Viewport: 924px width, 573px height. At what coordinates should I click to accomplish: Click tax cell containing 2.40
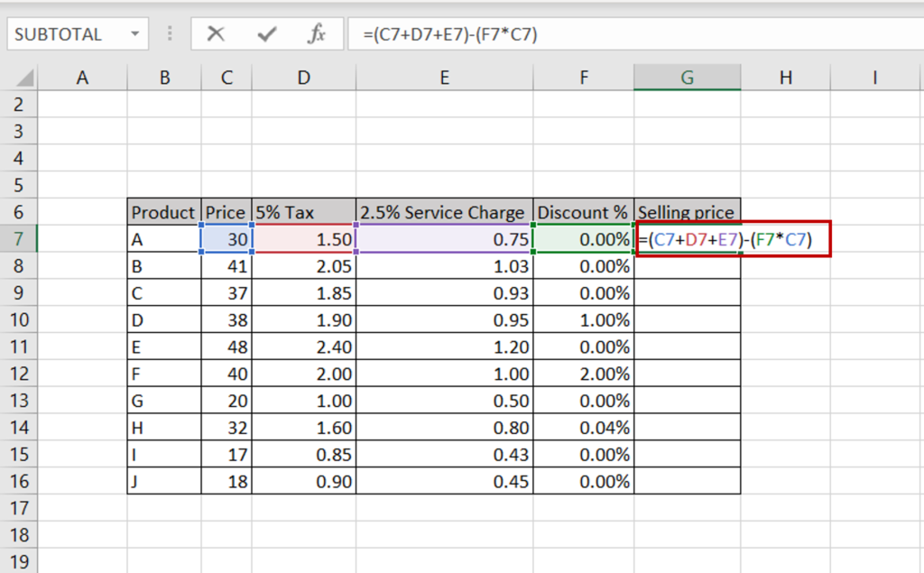pos(303,347)
